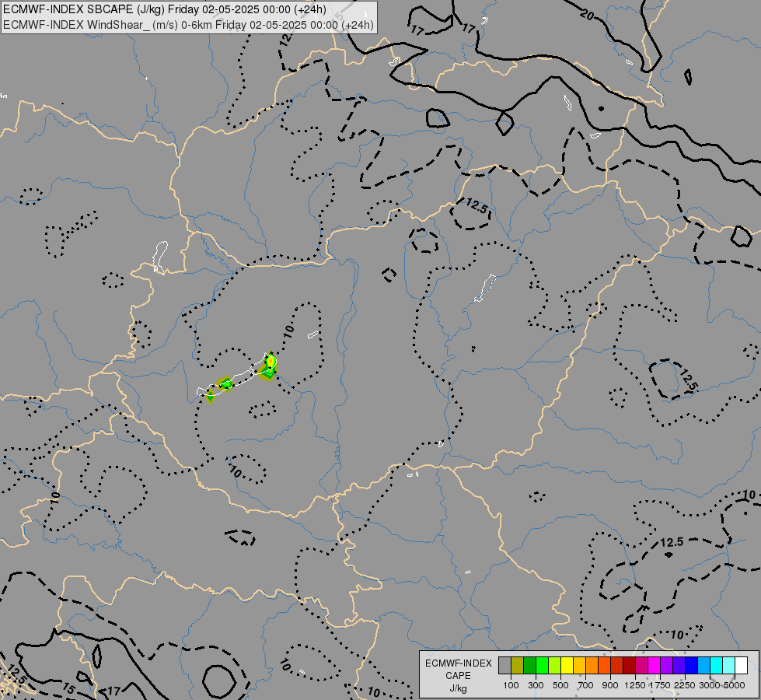761x700 pixels.
Task: Select the gray swatch in the CAPE legend
Action: click(504, 665)
